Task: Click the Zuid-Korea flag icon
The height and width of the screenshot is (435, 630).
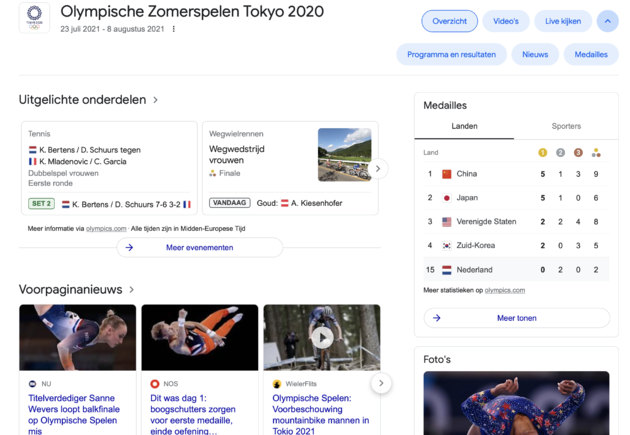Action: click(446, 245)
